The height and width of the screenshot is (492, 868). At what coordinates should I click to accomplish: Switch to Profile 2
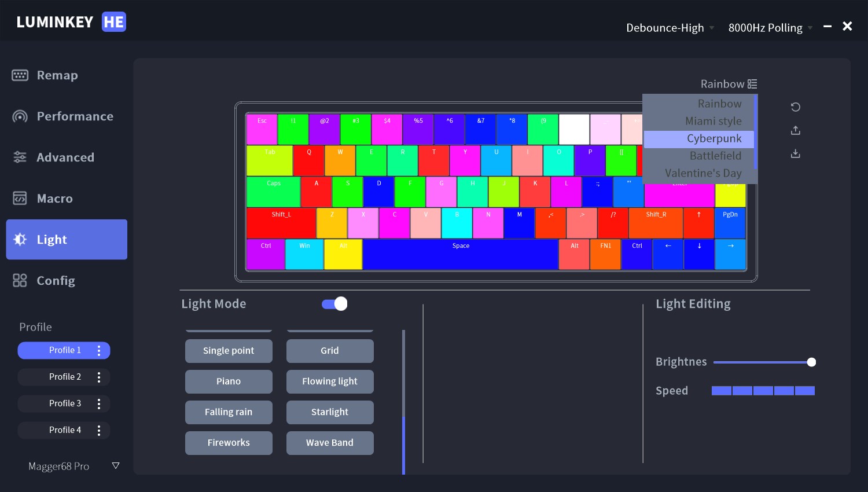point(64,377)
